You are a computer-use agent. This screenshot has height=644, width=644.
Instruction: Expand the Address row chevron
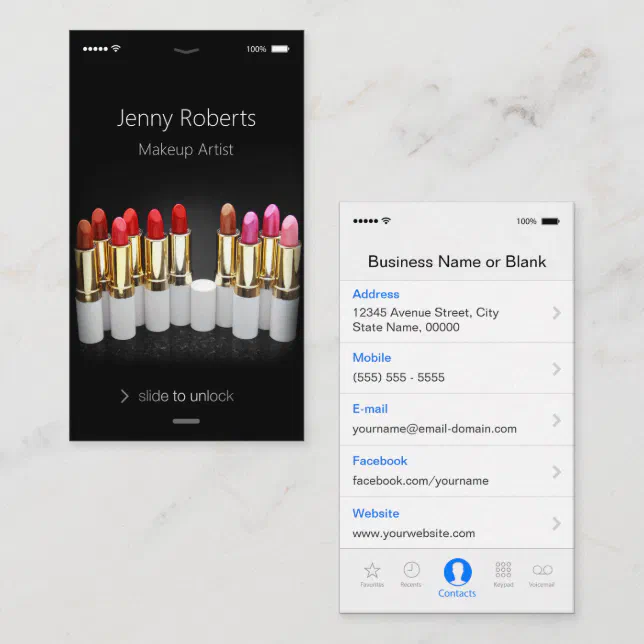click(557, 313)
